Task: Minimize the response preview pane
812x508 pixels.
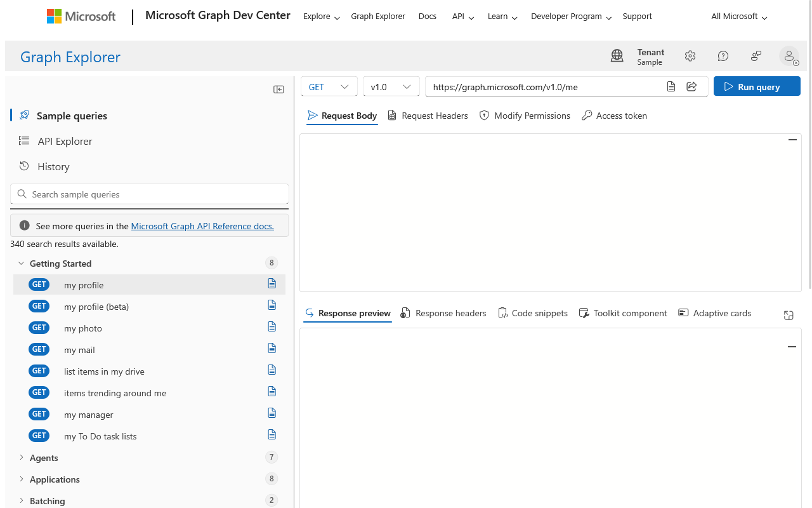Action: click(792, 347)
